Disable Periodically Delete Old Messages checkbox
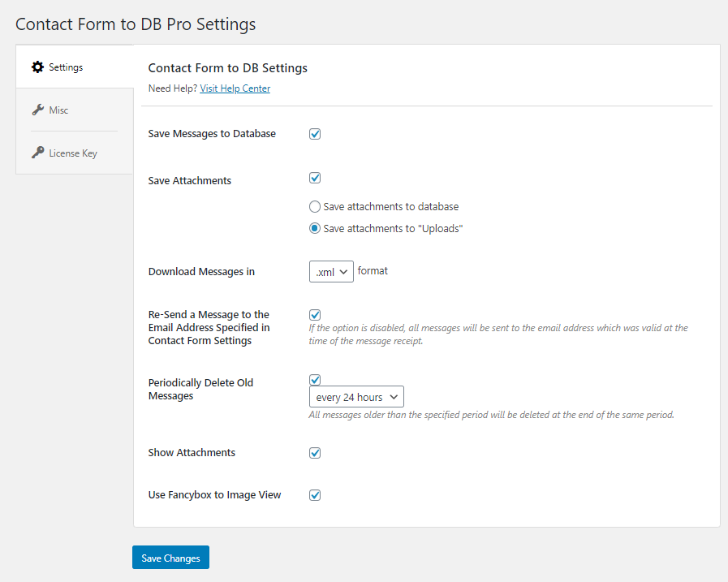The height and width of the screenshot is (582, 728). [x=315, y=380]
